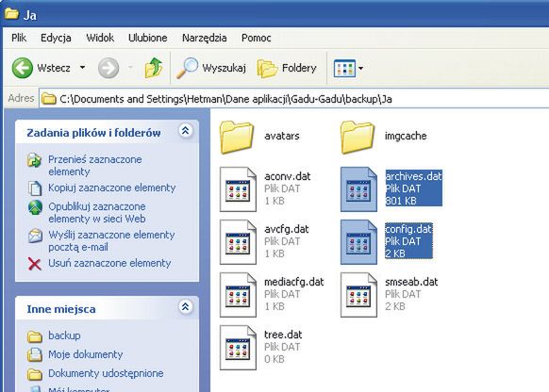Screen dimensions: 549x392
Task: Select the tree.dat file icon
Action: [238, 348]
